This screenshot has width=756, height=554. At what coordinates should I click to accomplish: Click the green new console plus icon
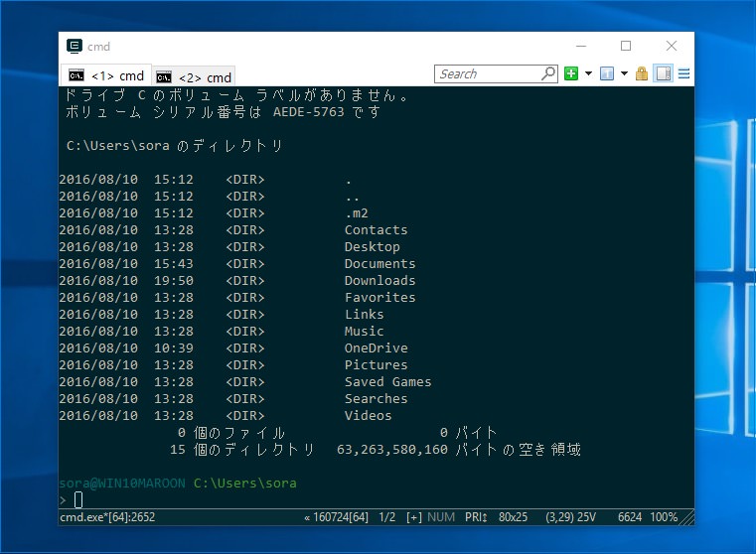pyautogui.click(x=571, y=73)
